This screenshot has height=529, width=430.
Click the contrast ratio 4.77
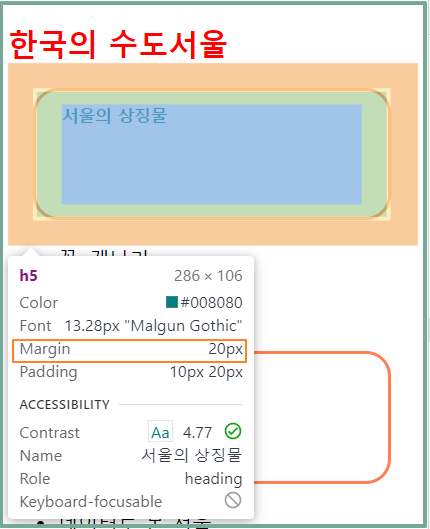pyautogui.click(x=197, y=433)
